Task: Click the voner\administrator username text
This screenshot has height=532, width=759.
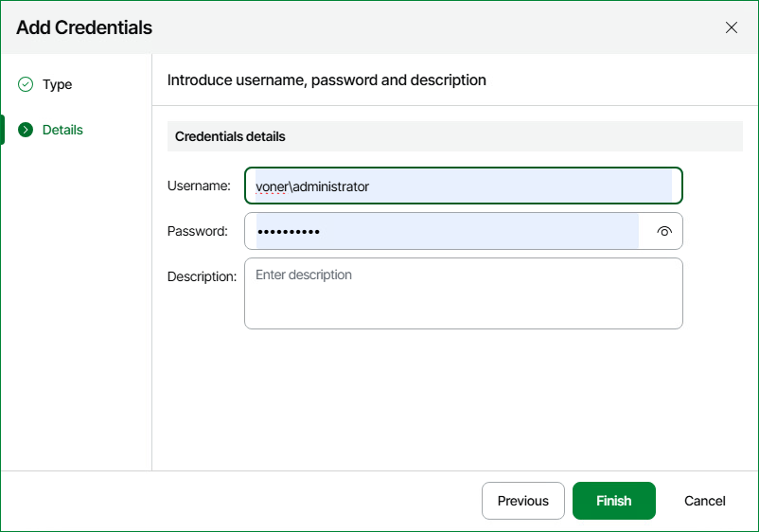Action: 312,186
